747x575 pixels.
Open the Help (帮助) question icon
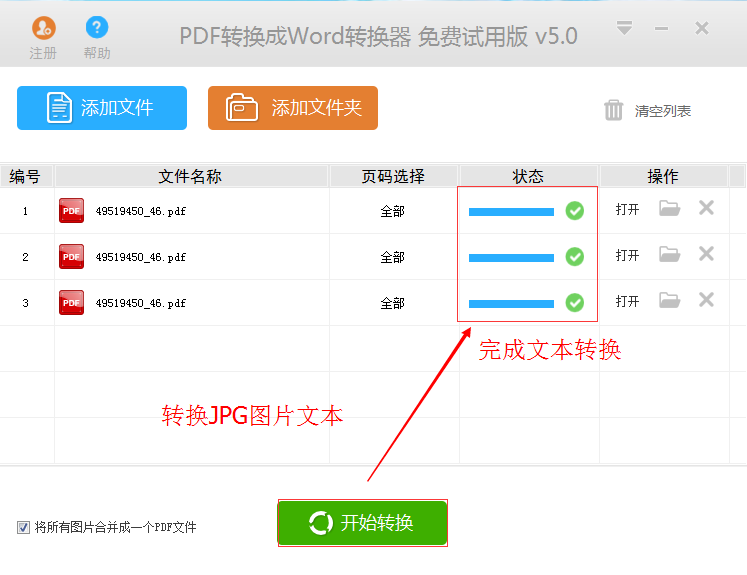coord(97,27)
